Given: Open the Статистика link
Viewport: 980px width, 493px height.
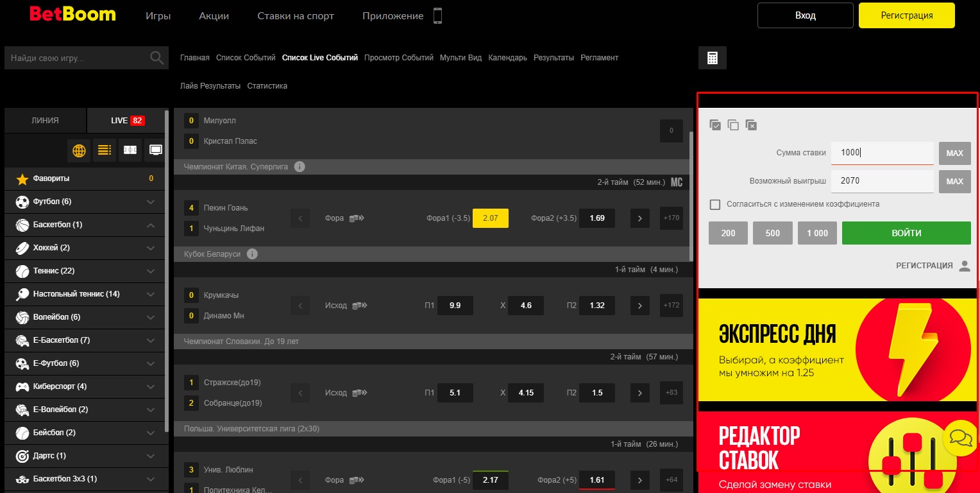Looking at the screenshot, I should 267,86.
